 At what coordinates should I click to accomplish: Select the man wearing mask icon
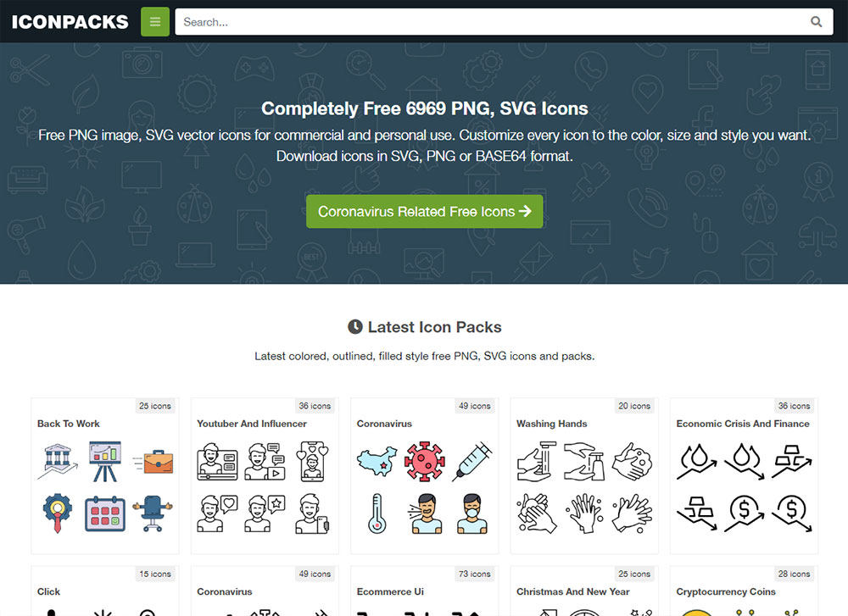472,513
